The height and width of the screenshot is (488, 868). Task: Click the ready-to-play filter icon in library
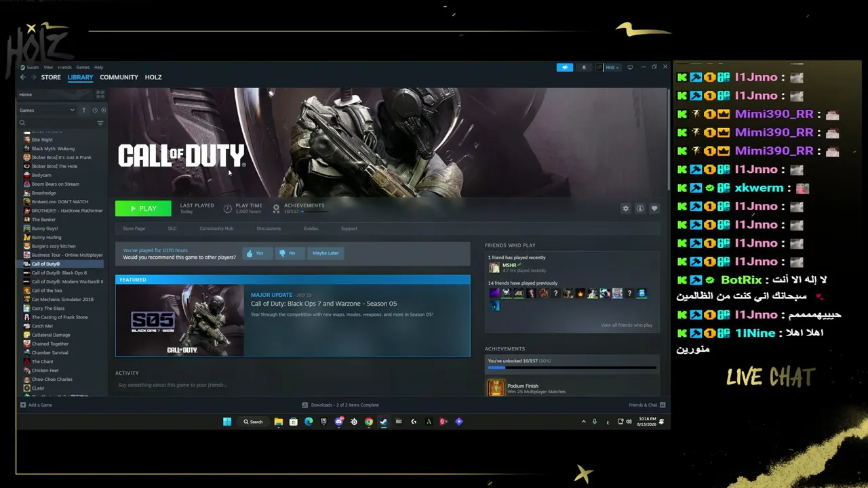[103, 110]
